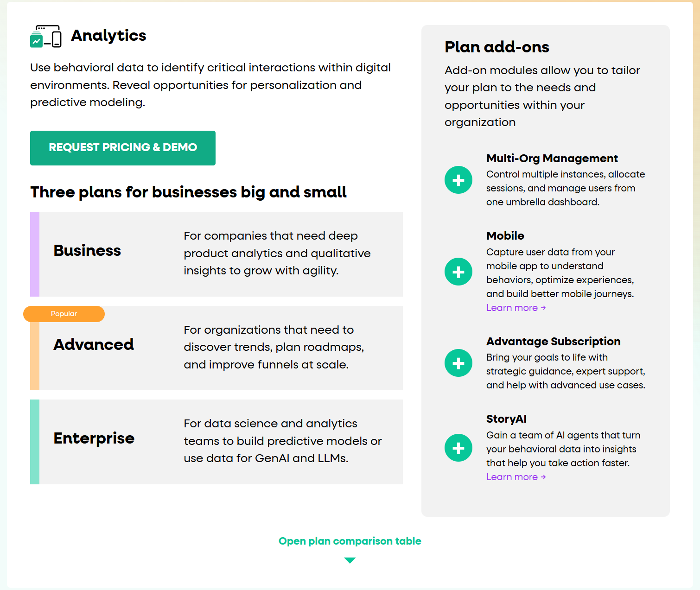Click the Mobile add-on heading
This screenshot has width=700, height=590.
[505, 236]
